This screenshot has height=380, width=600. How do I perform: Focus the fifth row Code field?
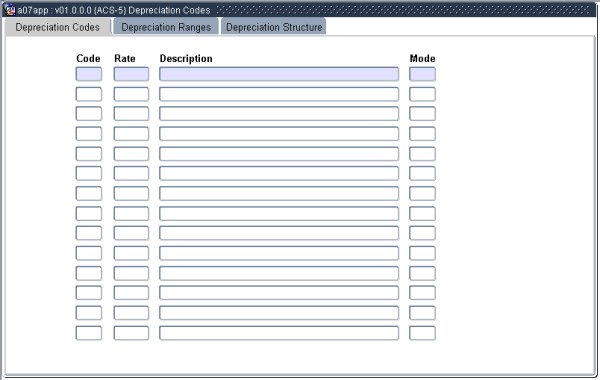[x=89, y=153]
